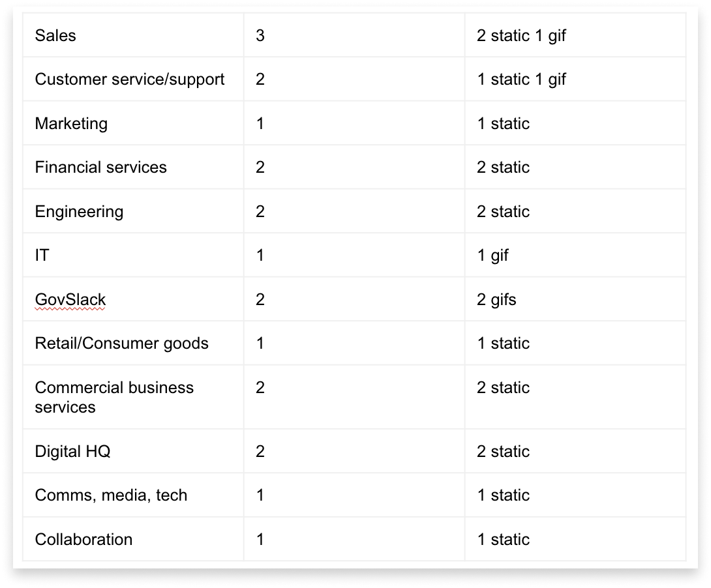Select the Retail/Consumer goods cell

(x=121, y=344)
